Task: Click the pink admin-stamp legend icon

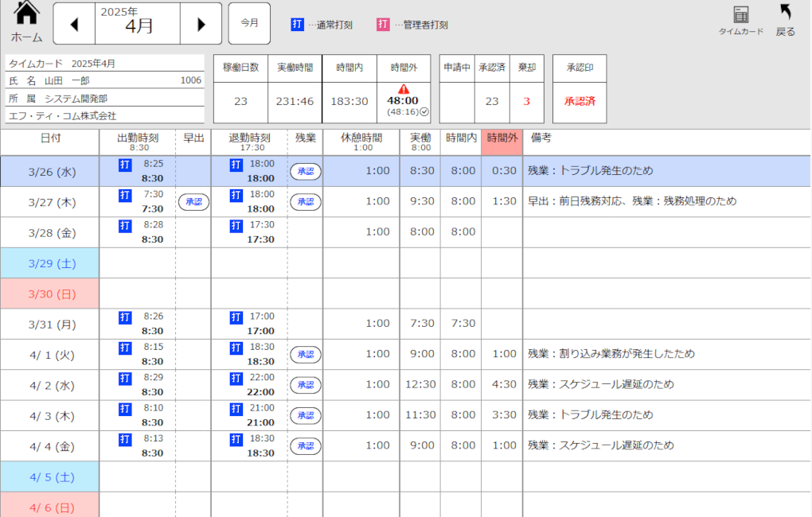Action: point(383,25)
